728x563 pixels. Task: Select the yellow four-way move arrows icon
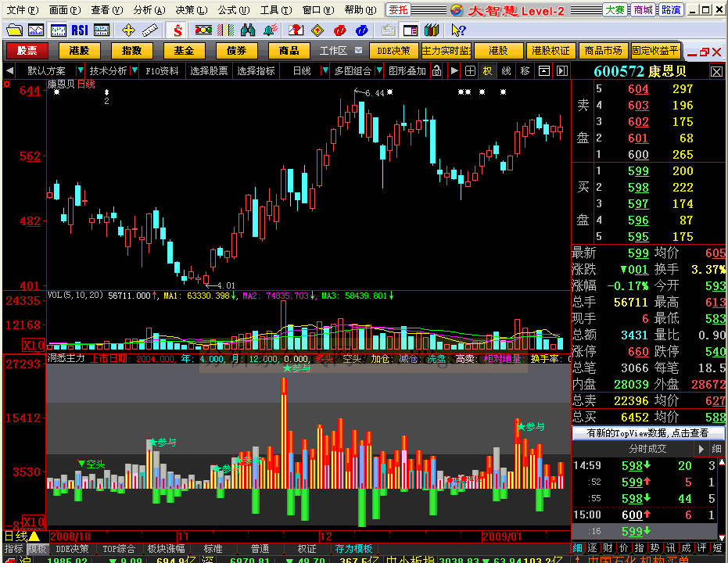point(128,30)
